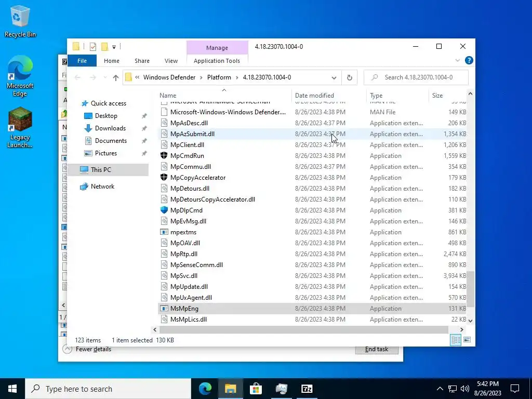Expand hidden breadcrumb path chevrons
Viewport: 532px width, 399px height.
137,77
